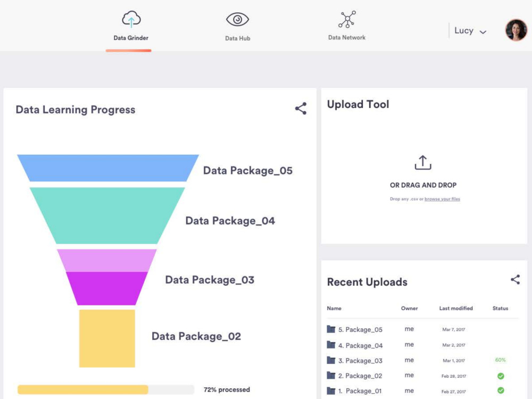The width and height of the screenshot is (532, 399).
Task: Select the dark magenta lower Package_03 segment
Action: (107, 288)
